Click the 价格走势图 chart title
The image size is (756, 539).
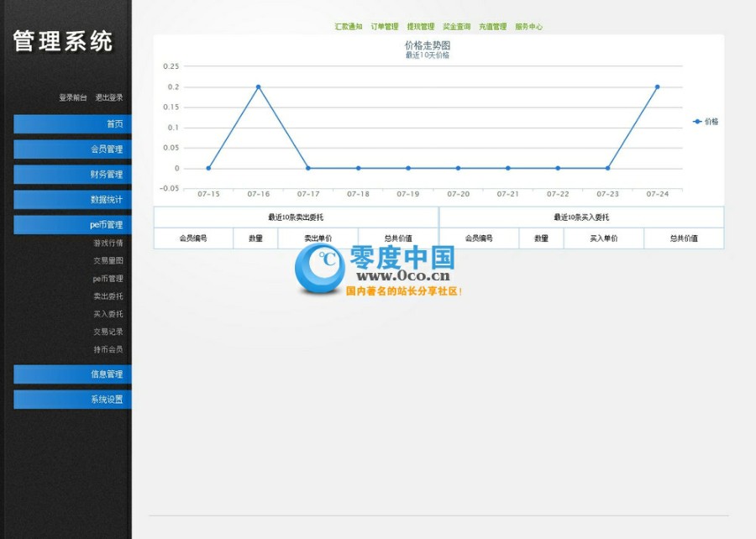[428, 45]
